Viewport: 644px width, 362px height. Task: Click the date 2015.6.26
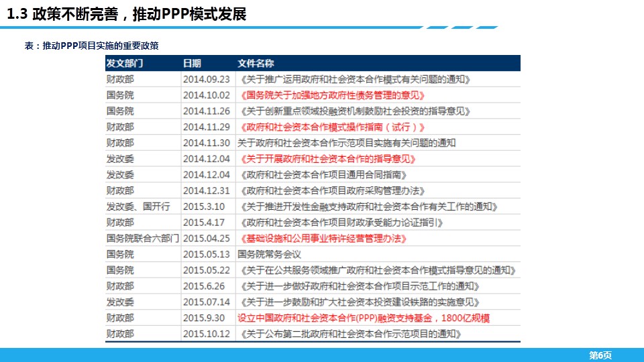(204, 286)
